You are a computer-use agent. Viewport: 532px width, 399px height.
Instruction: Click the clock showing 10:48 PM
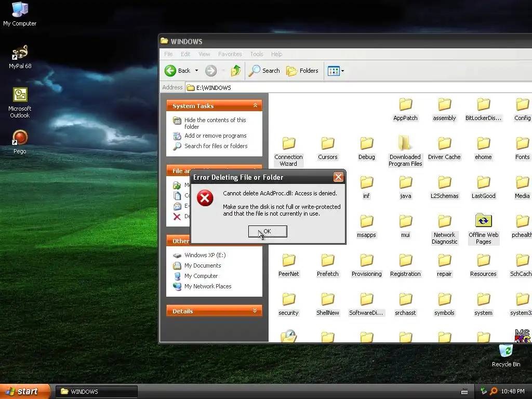[x=513, y=391]
